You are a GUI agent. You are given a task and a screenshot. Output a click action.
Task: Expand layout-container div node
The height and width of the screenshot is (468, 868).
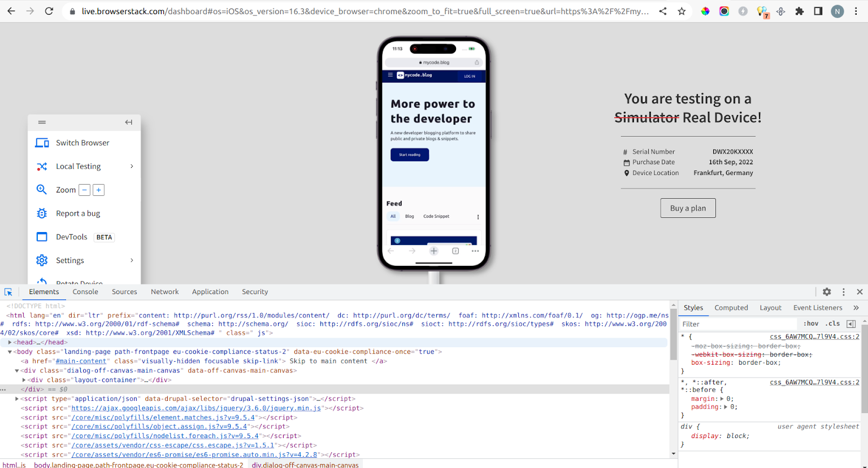coord(24,380)
